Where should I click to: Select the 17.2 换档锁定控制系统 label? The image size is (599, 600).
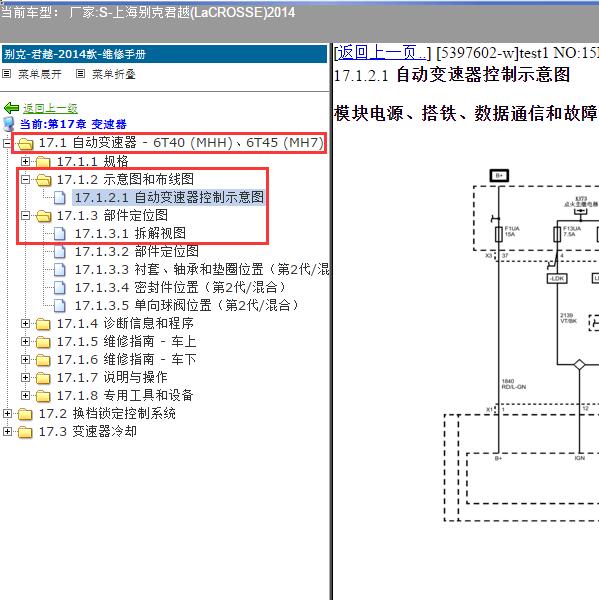(x=107, y=414)
